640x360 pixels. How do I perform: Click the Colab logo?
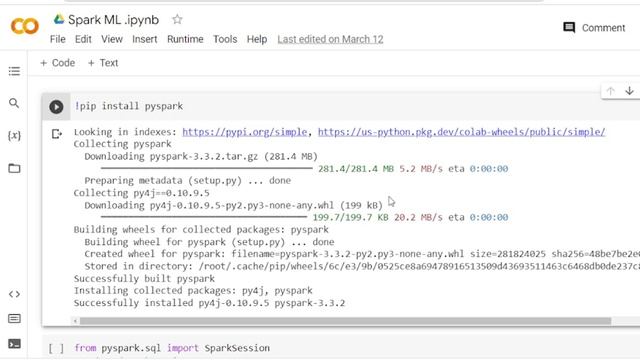(x=24, y=26)
